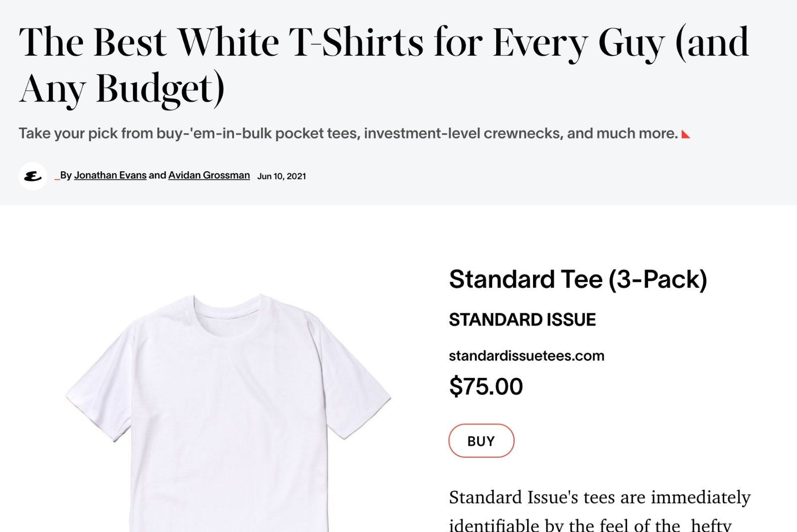Click the STANDARD ISSUE brand name
The width and height of the screenshot is (797, 532).
coord(522,320)
